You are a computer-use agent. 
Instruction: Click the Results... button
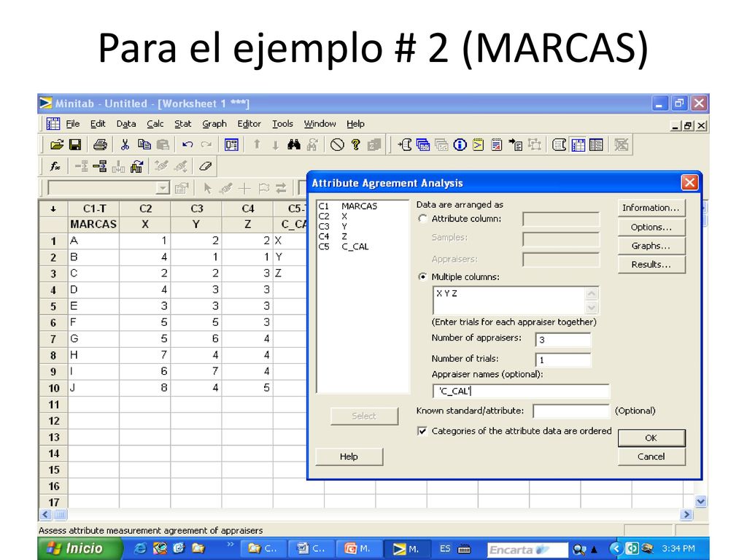pyautogui.click(x=651, y=264)
